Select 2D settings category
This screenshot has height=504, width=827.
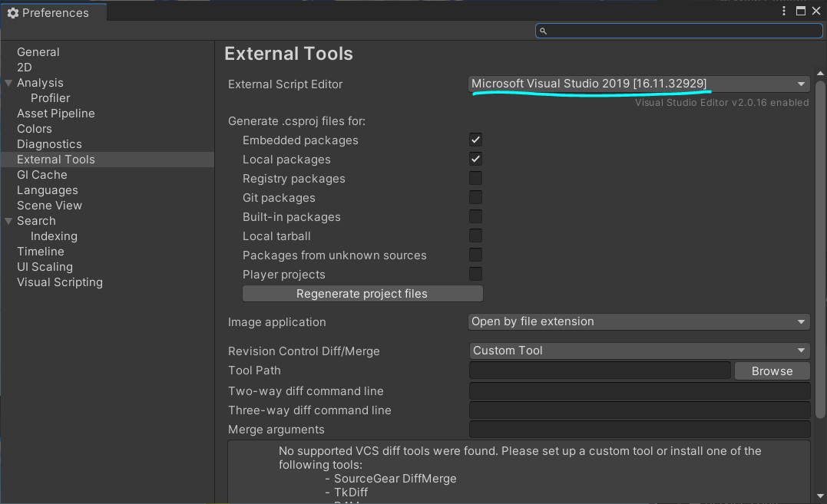click(25, 68)
